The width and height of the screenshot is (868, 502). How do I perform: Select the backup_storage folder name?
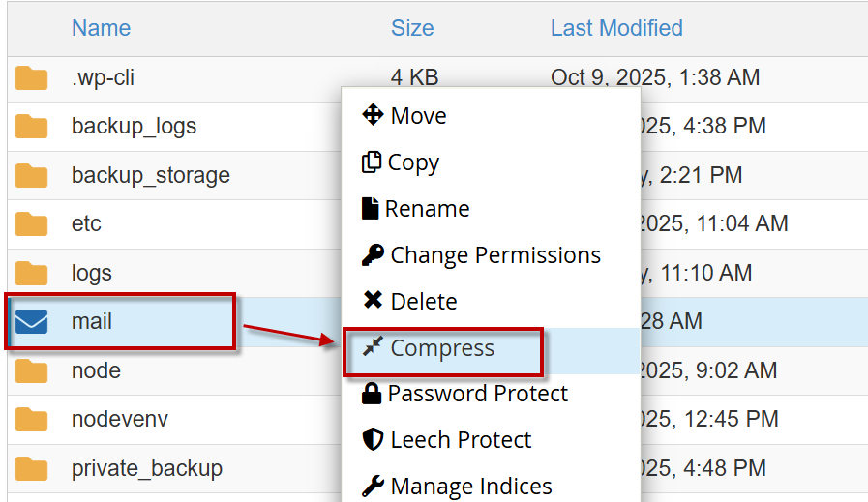coord(151,176)
